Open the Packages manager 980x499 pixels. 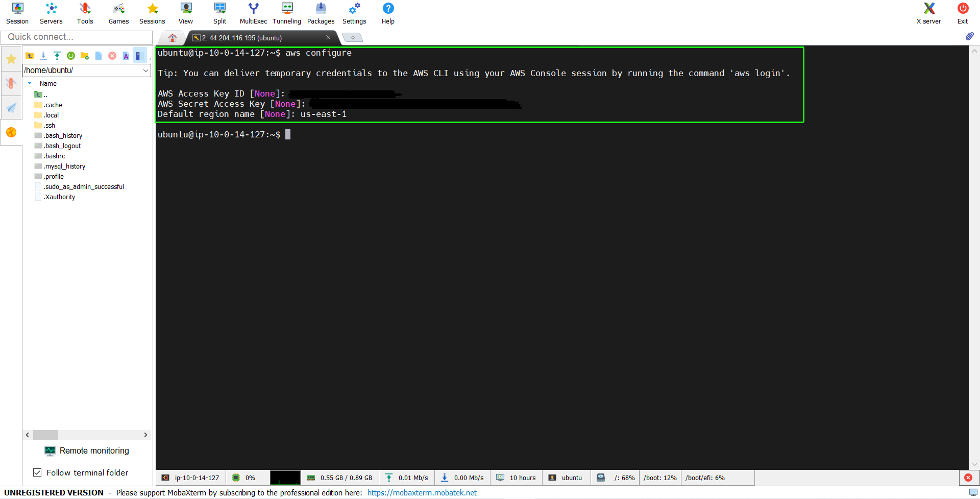click(x=321, y=13)
